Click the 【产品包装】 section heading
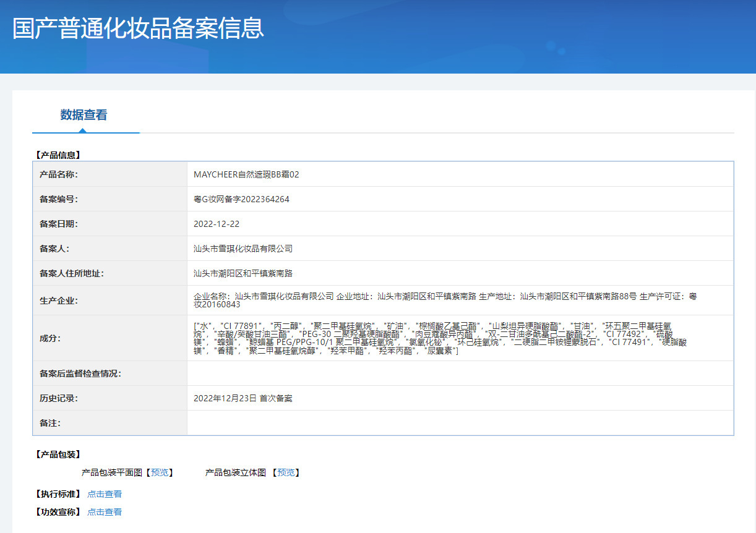Image resolution: width=756 pixels, height=533 pixels. pyautogui.click(x=58, y=454)
